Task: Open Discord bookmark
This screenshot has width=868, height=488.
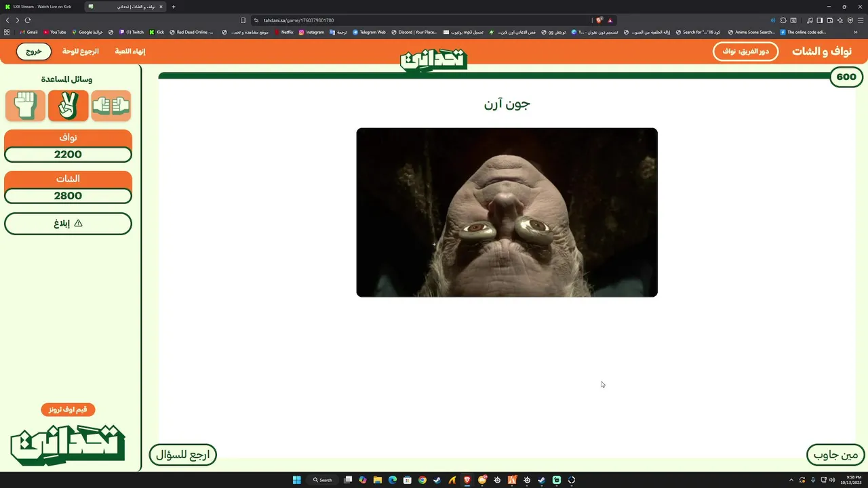Action: (x=414, y=32)
